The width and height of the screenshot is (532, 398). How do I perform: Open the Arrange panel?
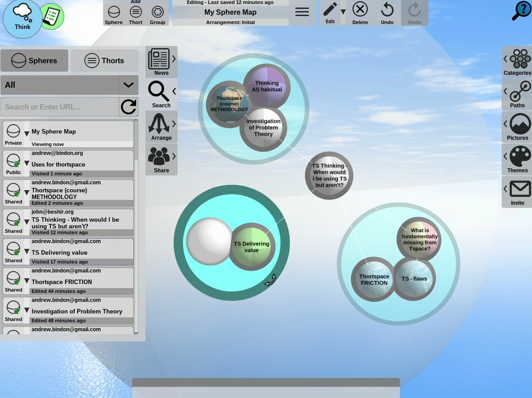point(161,127)
